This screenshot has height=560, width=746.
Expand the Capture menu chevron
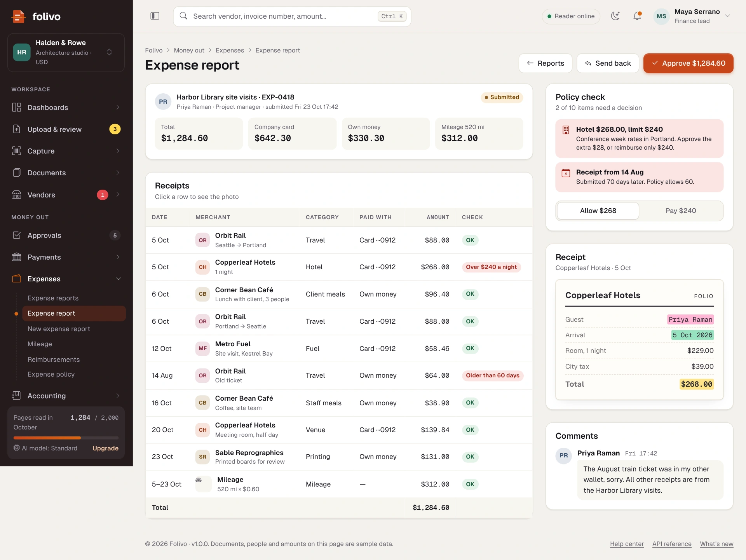[x=118, y=151]
